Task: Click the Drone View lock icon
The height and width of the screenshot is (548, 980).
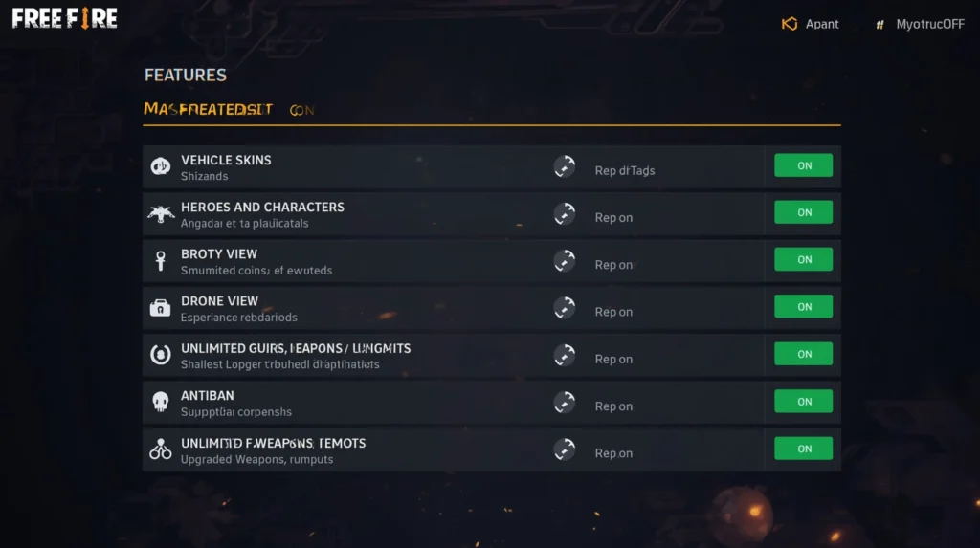Action: coord(161,308)
